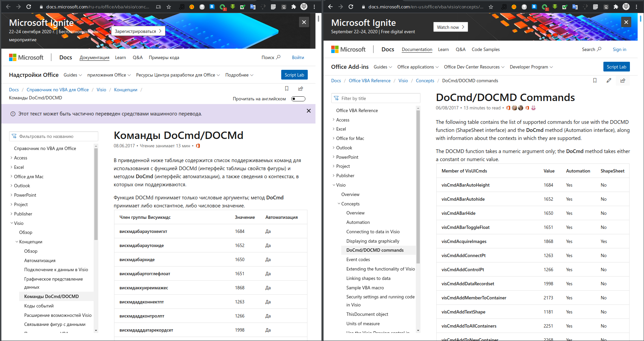Click the install/cast icon in left address bar
This screenshot has width=644, height=341.
pyautogui.click(x=158, y=7)
